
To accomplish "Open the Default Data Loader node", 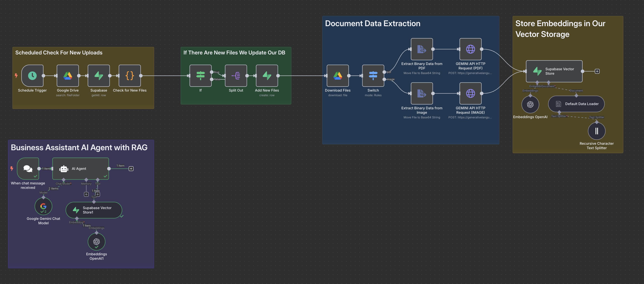I will 576,104.
